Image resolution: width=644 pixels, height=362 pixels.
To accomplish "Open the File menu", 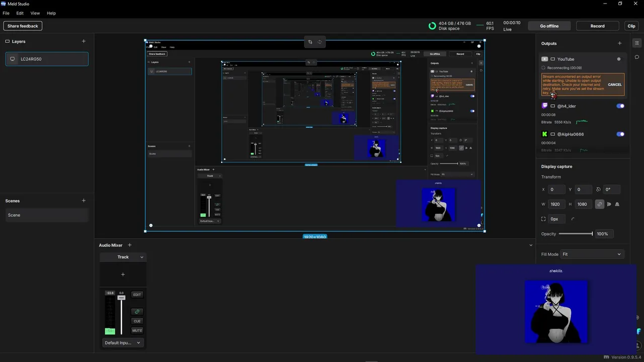I will tap(6, 13).
